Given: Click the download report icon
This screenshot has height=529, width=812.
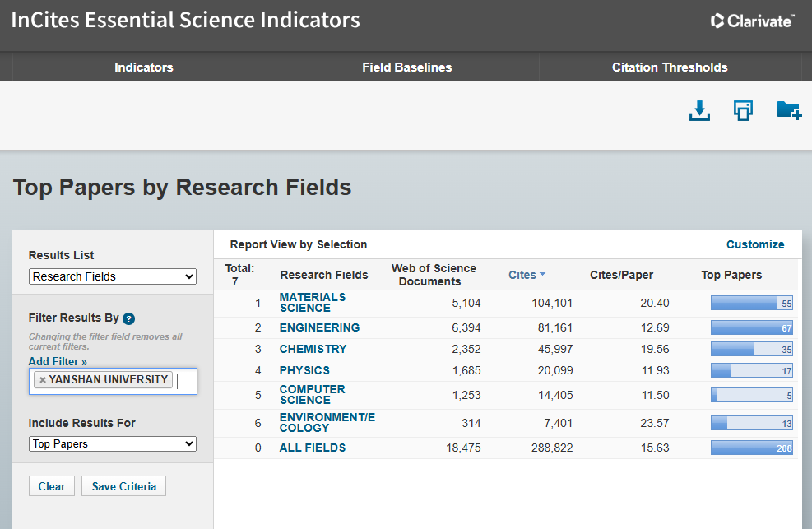Looking at the screenshot, I should coord(699,110).
